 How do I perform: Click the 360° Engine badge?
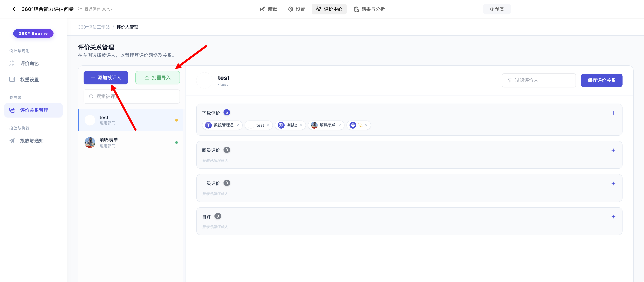pos(33,34)
